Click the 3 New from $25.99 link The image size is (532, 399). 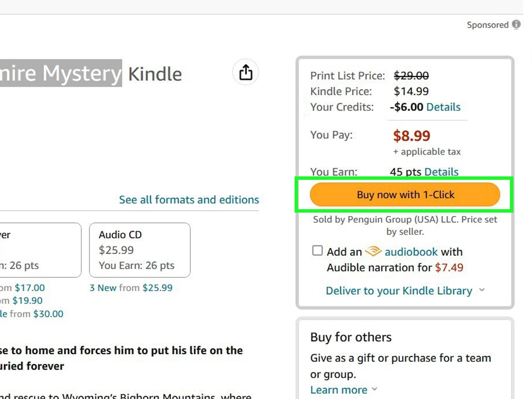[x=131, y=288]
